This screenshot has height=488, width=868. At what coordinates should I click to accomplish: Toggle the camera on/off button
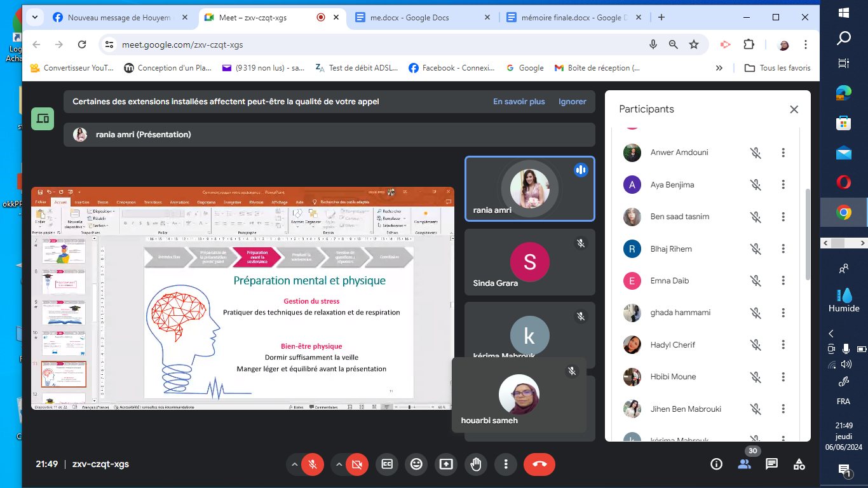357,464
